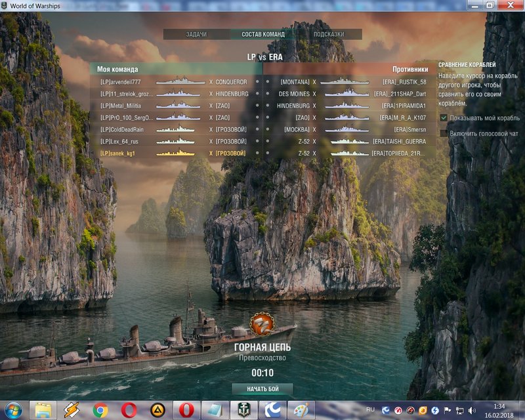Image resolution: width=525 pixels, height=420 pixels.
Task: Click the Conqueror ship silhouette for arvendeil777
Action: click(x=180, y=81)
